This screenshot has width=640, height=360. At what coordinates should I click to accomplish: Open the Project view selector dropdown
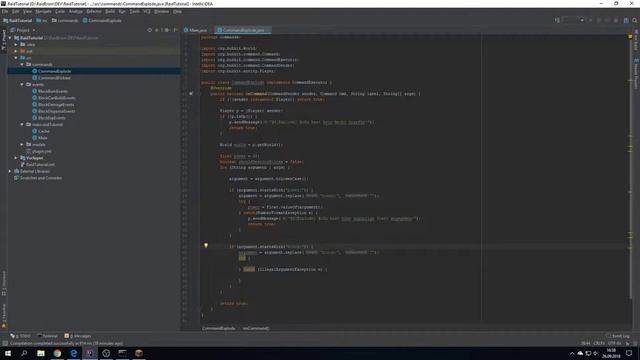pyautogui.click(x=23, y=30)
